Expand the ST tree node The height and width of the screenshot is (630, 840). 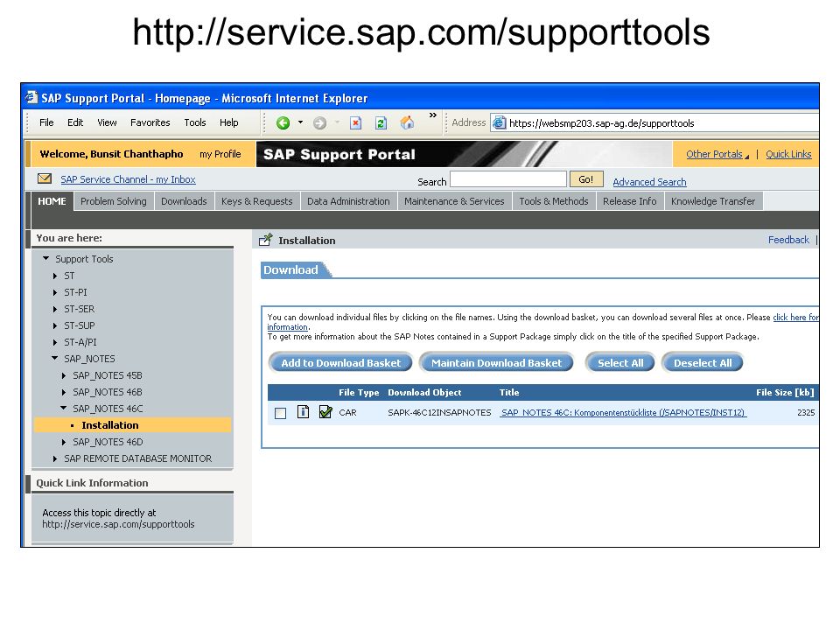pyautogui.click(x=54, y=276)
